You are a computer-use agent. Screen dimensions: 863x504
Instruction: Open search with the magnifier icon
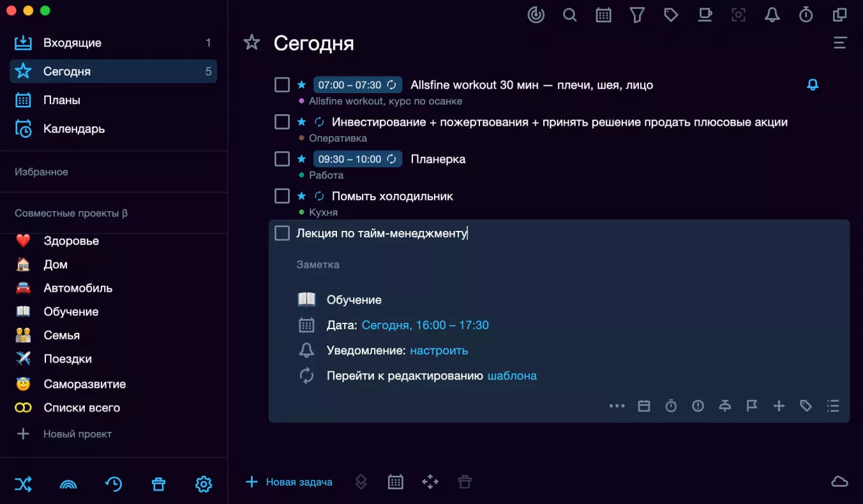coord(570,15)
